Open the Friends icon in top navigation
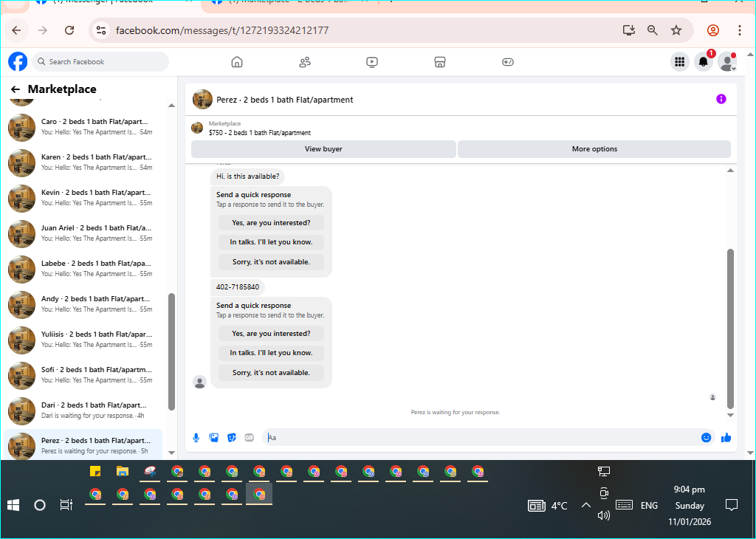This screenshot has width=756, height=539. click(305, 62)
